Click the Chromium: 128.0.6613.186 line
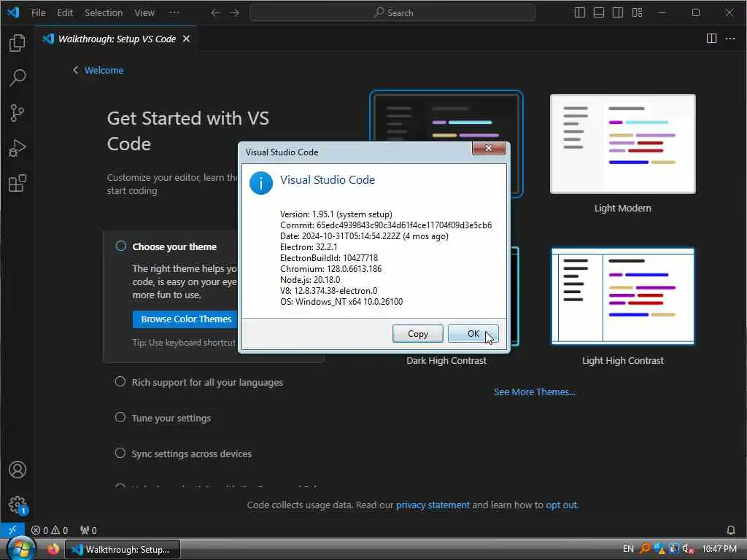This screenshot has height=560, width=747. coord(330,269)
